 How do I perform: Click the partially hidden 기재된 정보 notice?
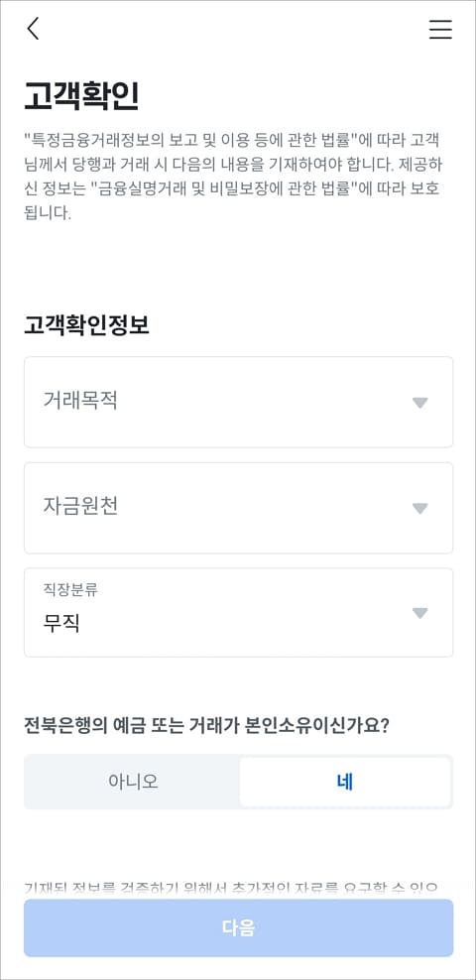tap(231, 888)
